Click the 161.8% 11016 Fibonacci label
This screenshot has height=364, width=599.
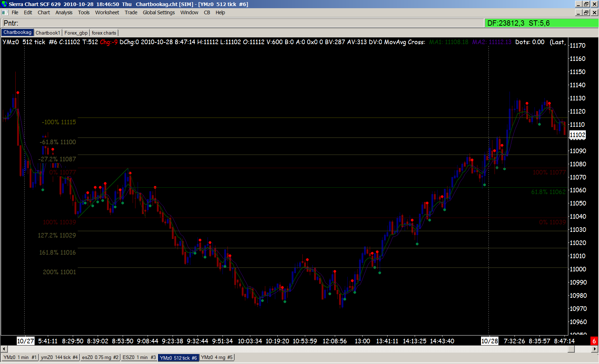tap(57, 253)
